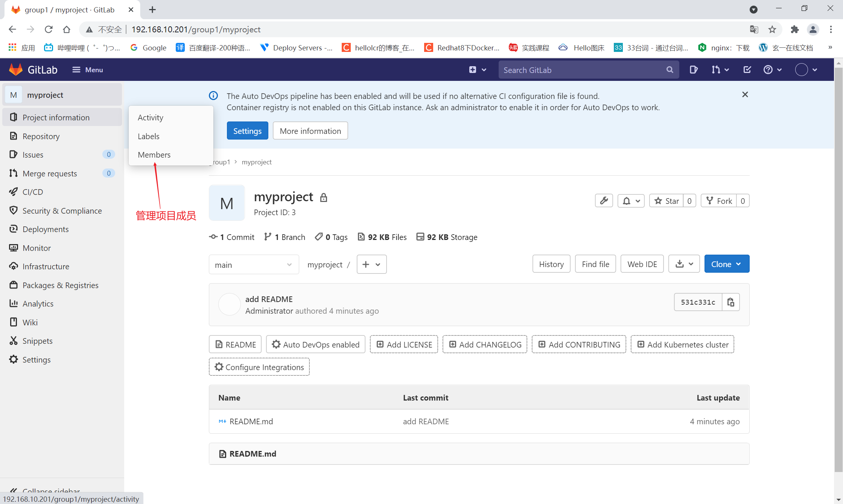Click the GitLab fox logo
Viewport: 843px width, 504px height.
[16, 70]
